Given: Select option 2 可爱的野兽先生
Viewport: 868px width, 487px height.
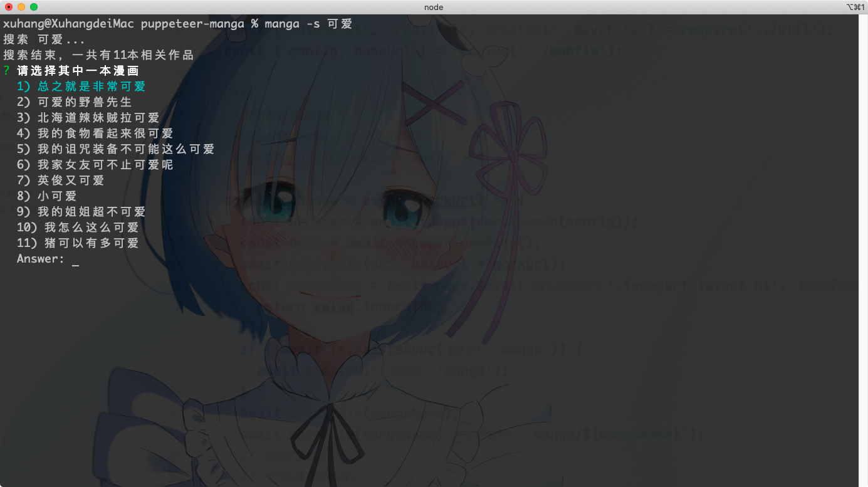Looking at the screenshot, I should (x=74, y=102).
